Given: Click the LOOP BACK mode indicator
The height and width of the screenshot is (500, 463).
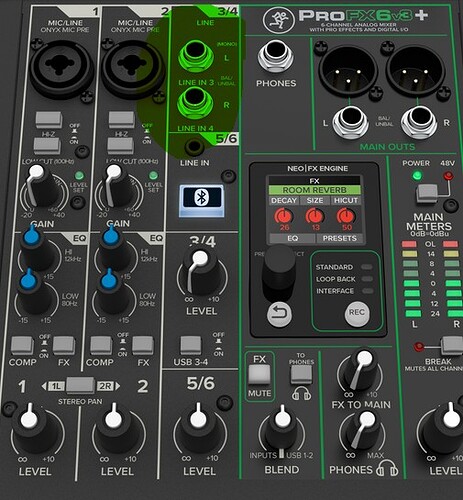Looking at the screenshot, I should (x=367, y=279).
